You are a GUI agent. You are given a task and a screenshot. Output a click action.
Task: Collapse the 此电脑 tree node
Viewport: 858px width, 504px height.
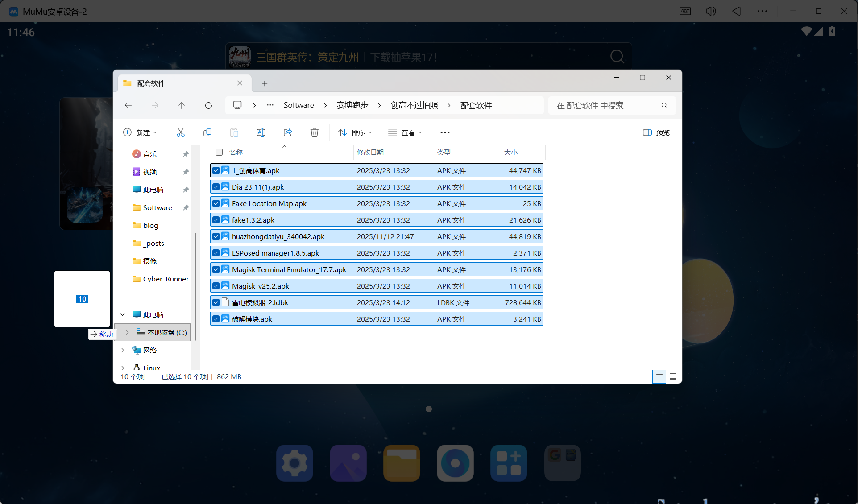click(123, 314)
